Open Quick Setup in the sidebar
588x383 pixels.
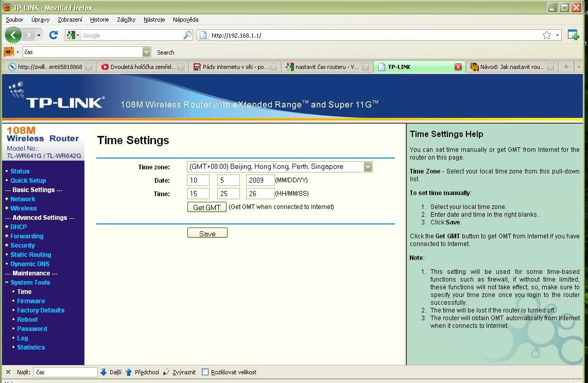coord(28,181)
